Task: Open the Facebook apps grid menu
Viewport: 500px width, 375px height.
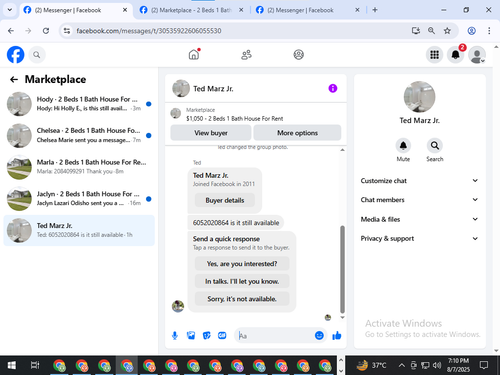Action: [x=434, y=55]
